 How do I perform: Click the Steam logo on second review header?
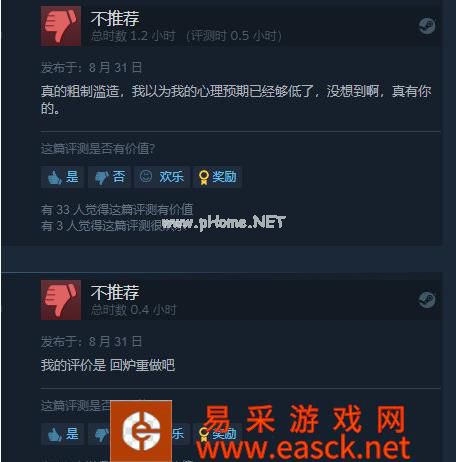click(x=427, y=300)
